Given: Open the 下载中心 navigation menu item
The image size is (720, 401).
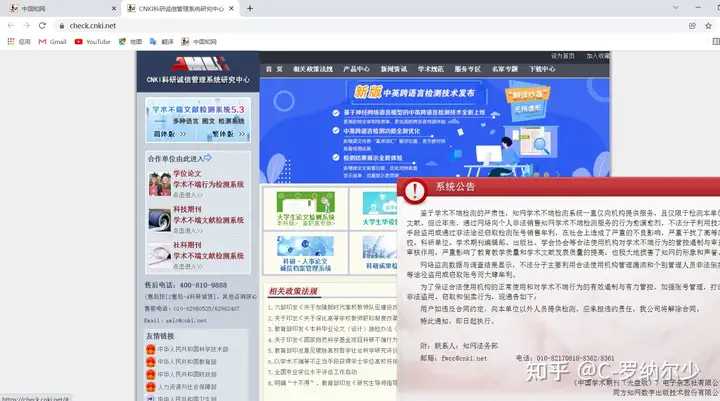Looking at the screenshot, I should click(542, 69).
